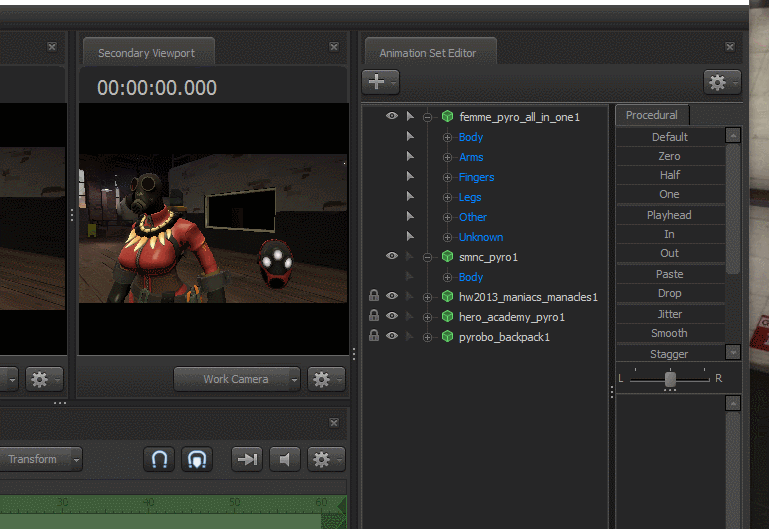This screenshot has width=769, height=529.
Task: Add a new animation set with plus button
Action: coord(380,82)
